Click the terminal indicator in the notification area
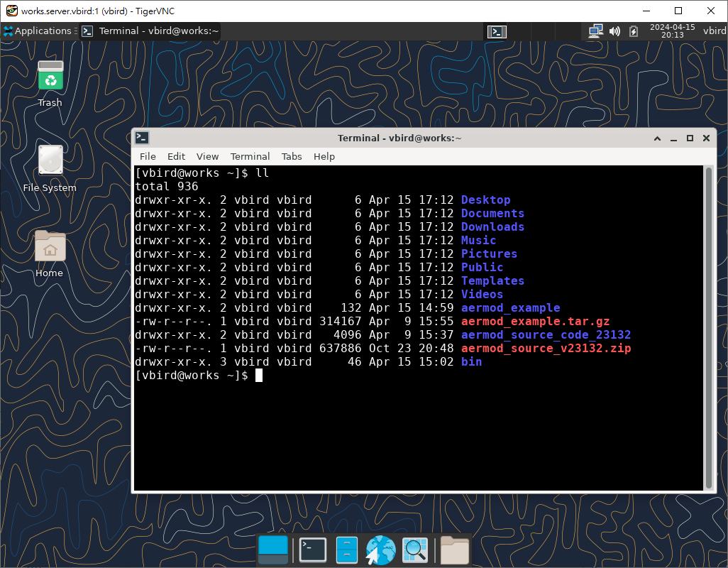 tap(497, 31)
